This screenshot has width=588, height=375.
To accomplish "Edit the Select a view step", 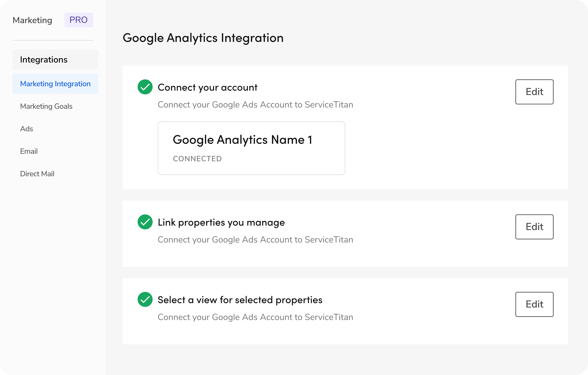I will pos(534,304).
